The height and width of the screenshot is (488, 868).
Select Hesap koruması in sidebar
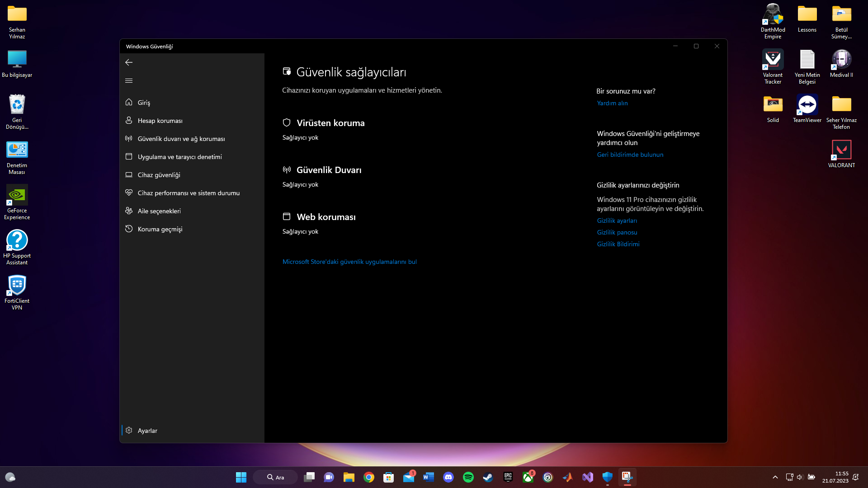coord(160,121)
